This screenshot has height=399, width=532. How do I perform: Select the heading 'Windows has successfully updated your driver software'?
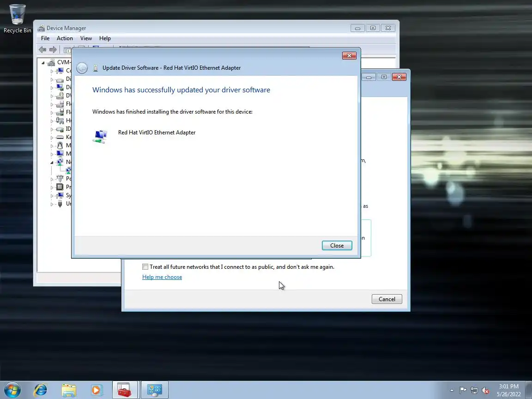(181, 90)
